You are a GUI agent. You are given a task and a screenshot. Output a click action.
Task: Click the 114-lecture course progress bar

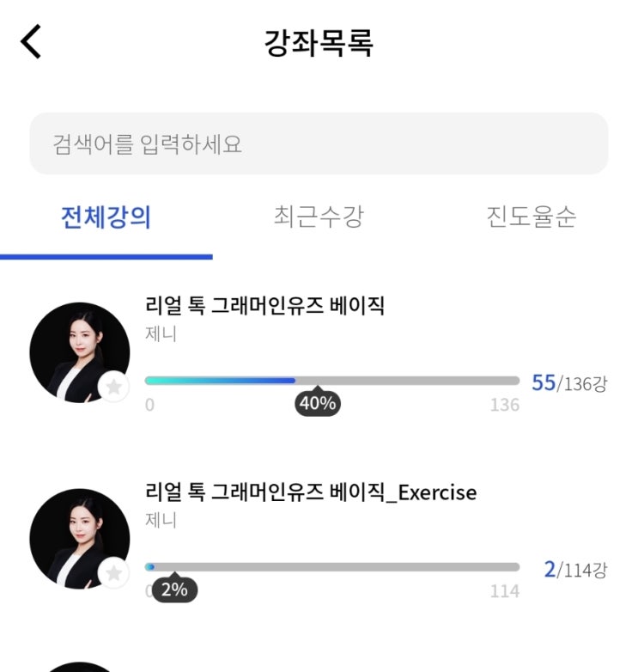point(331,567)
